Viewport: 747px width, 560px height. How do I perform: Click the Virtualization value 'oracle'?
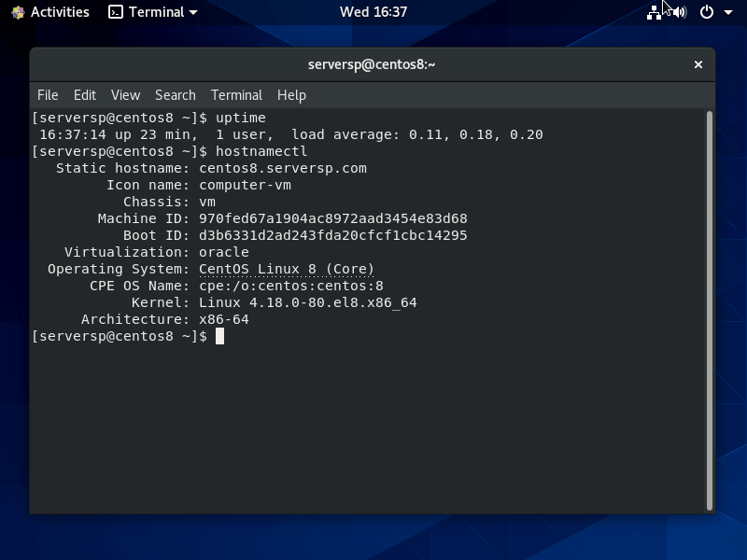[224, 252]
